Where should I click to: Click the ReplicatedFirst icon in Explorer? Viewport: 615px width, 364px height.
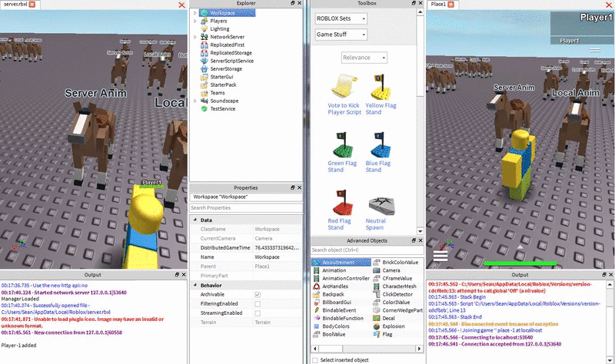pyautogui.click(x=204, y=45)
